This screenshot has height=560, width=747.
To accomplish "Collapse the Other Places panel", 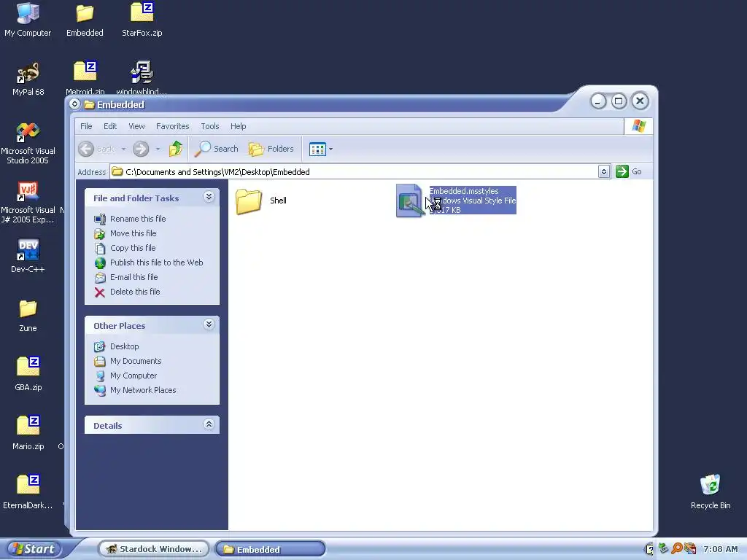I will click(x=209, y=324).
